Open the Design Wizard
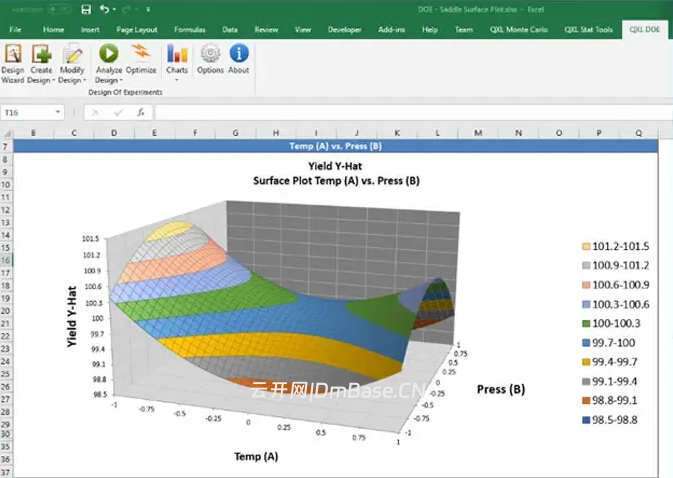 click(x=13, y=64)
